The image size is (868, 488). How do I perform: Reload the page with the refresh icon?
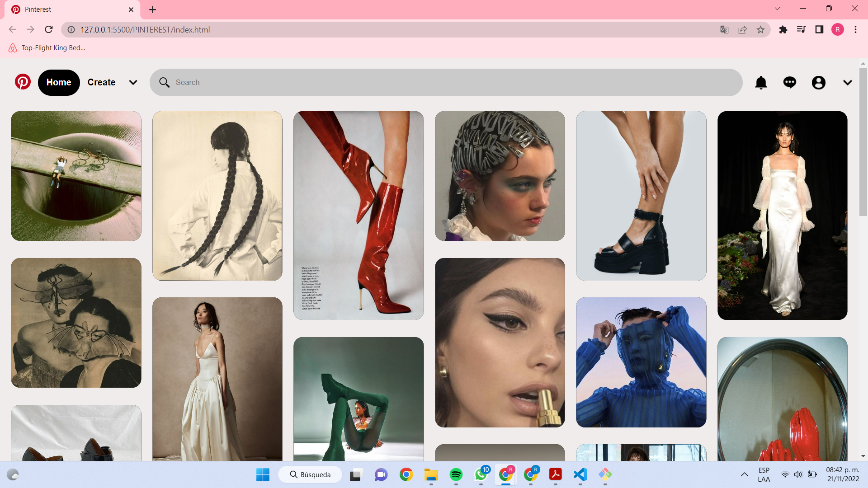(x=49, y=29)
